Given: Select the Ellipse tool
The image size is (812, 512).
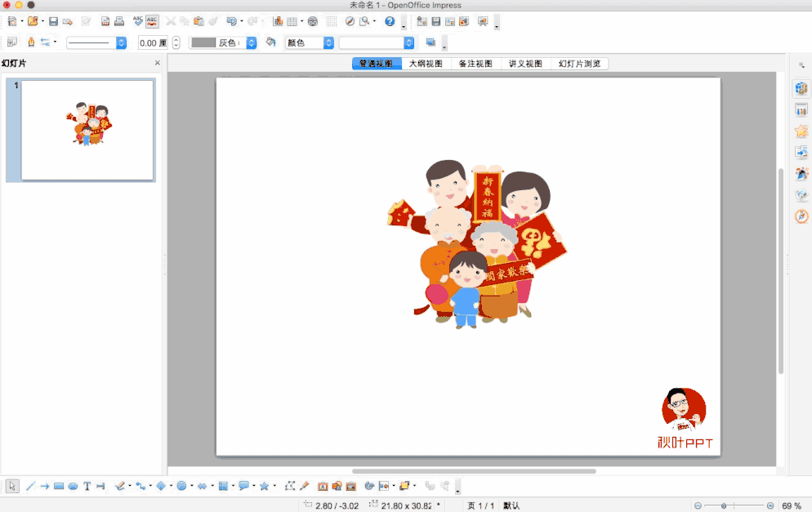Looking at the screenshot, I should click(73, 485).
